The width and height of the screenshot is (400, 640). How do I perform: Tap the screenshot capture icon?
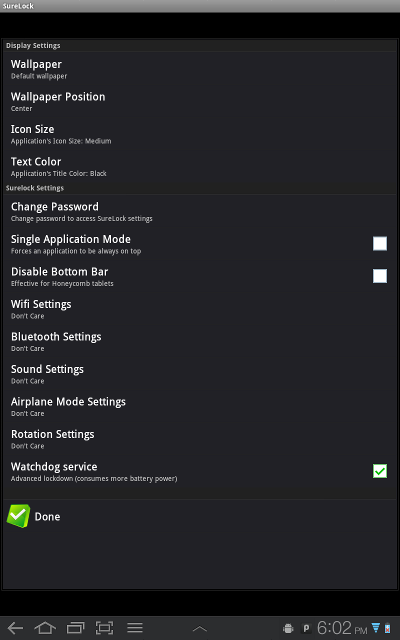(104, 628)
